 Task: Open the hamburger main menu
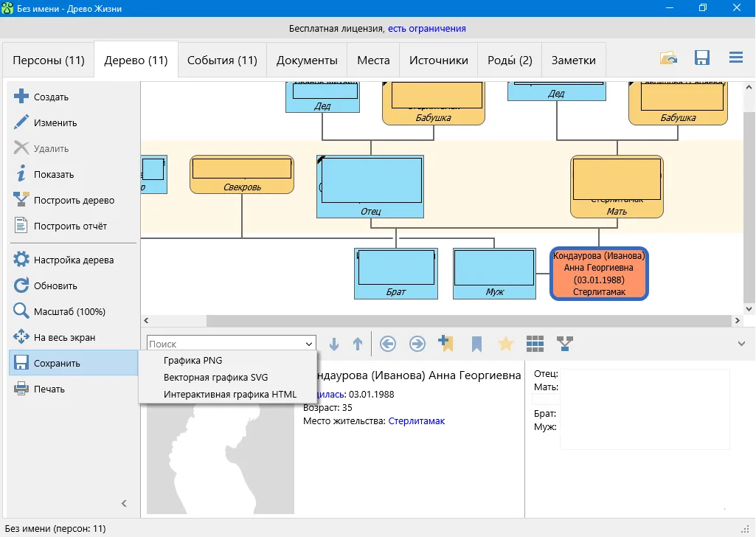735,58
